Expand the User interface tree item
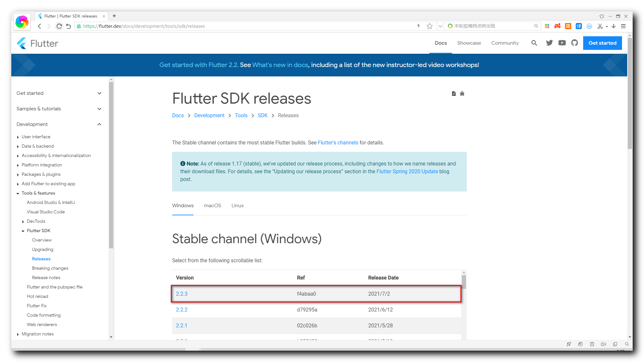Image resolution: width=644 pixels, height=362 pixels. coord(18,137)
